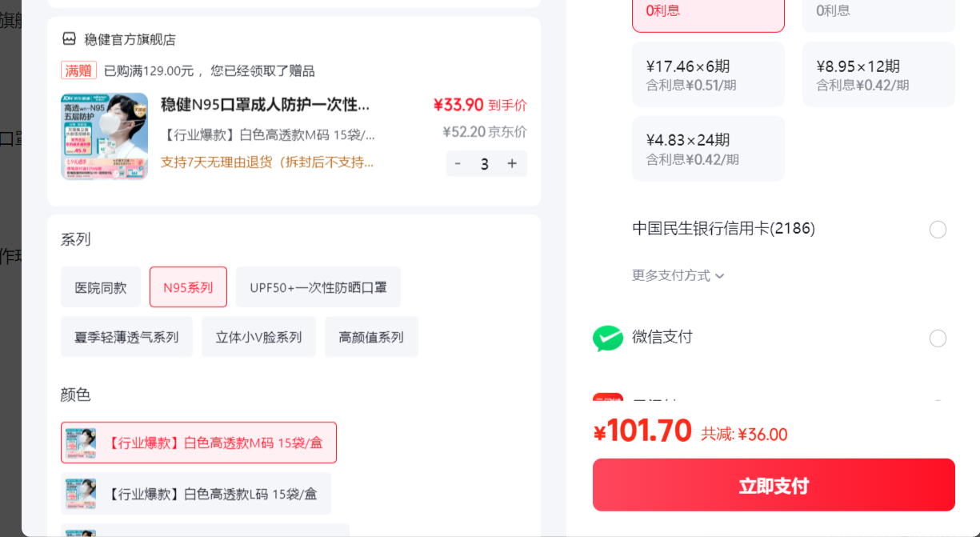
Task: Choose the ¥17.46×6期 installment option
Action: click(x=708, y=74)
